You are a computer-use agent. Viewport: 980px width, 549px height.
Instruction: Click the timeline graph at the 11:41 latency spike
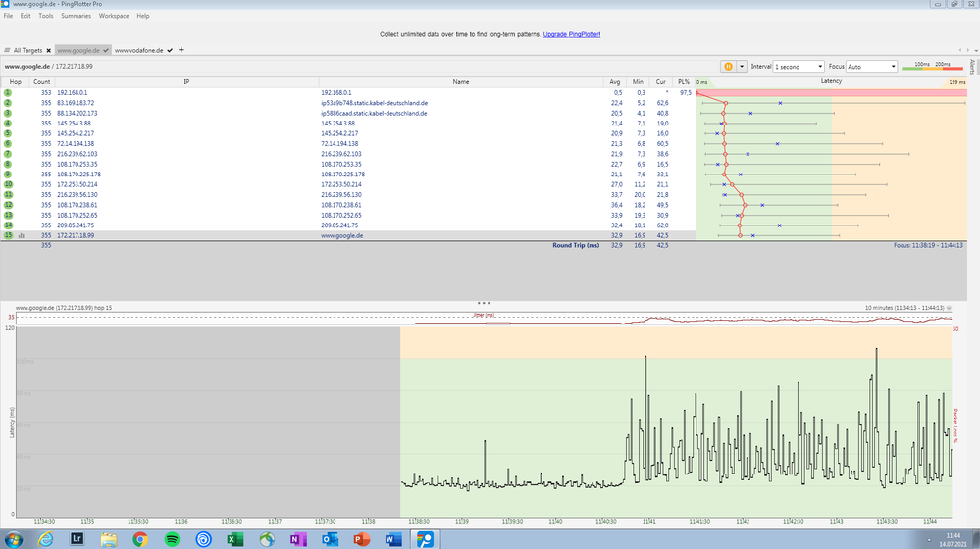click(645, 356)
